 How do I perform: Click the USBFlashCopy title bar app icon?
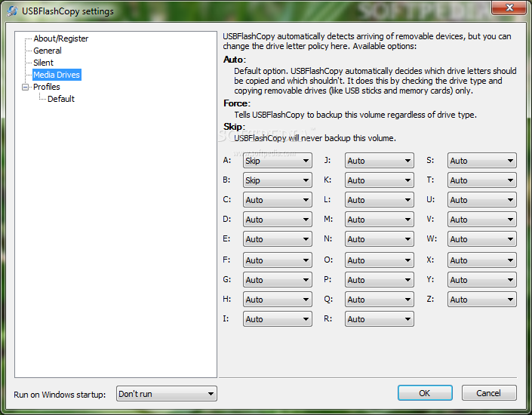(12, 11)
